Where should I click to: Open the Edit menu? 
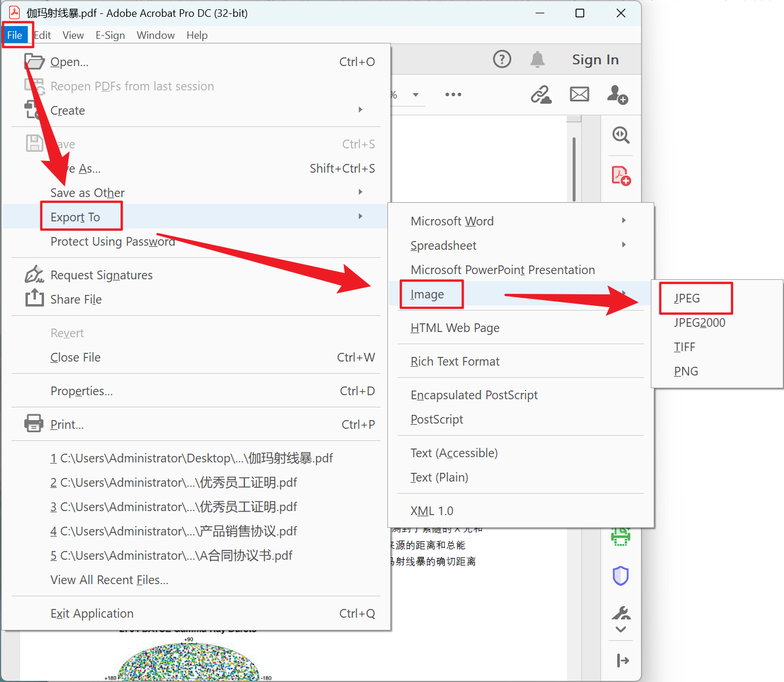pyautogui.click(x=42, y=35)
